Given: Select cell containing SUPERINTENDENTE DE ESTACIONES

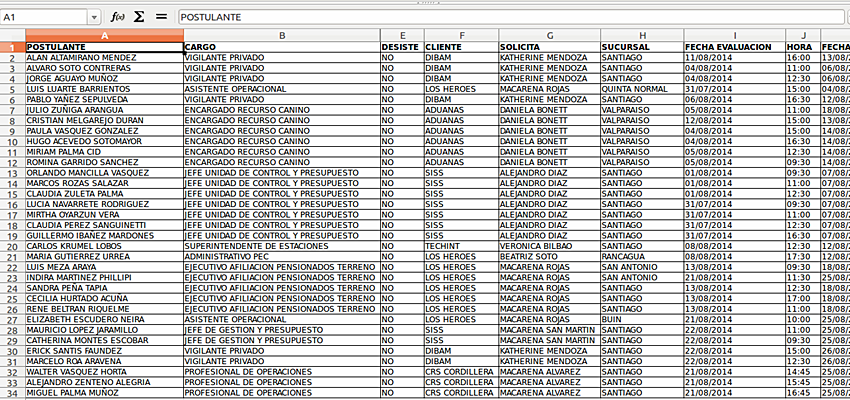Looking at the screenshot, I should point(281,246).
